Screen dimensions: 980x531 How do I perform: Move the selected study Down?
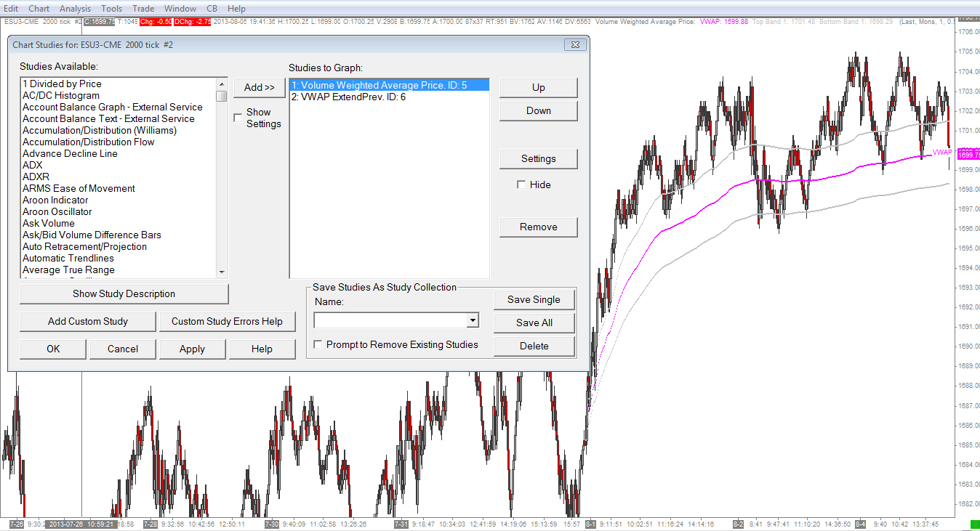[x=539, y=110]
